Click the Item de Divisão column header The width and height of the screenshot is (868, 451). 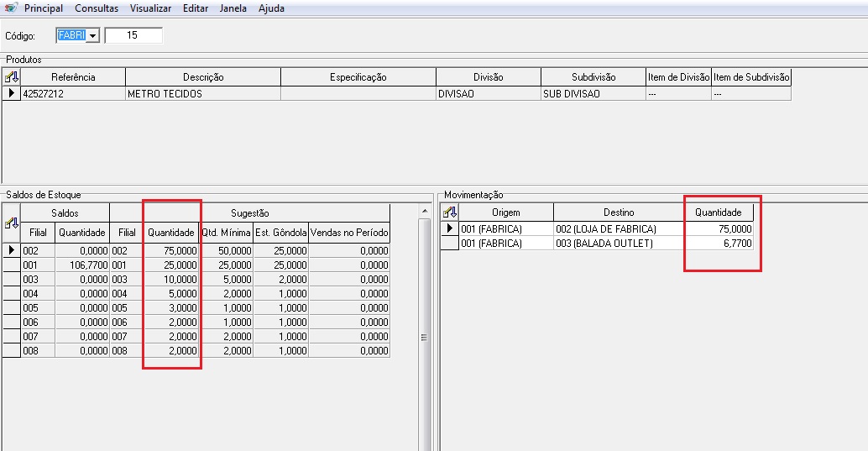(x=678, y=77)
